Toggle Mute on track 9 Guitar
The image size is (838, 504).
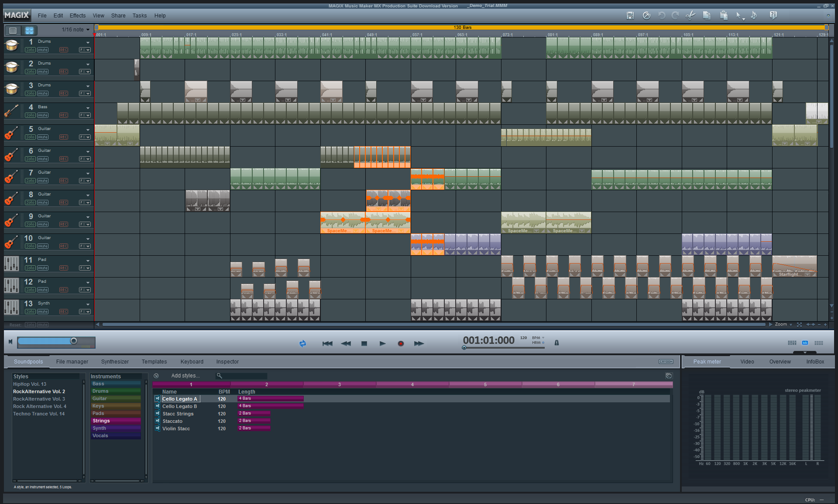click(x=43, y=224)
